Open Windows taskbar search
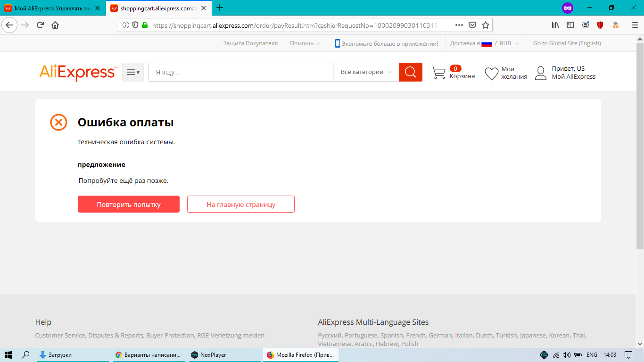The height and width of the screenshot is (362, 644). [x=26, y=355]
